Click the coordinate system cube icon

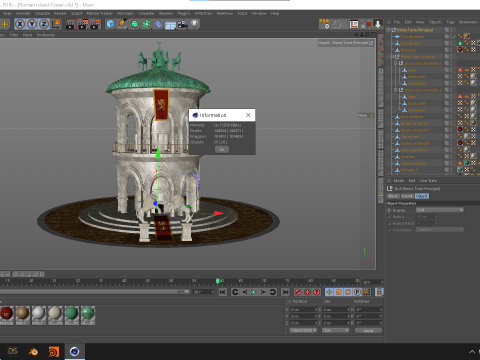[56, 24]
